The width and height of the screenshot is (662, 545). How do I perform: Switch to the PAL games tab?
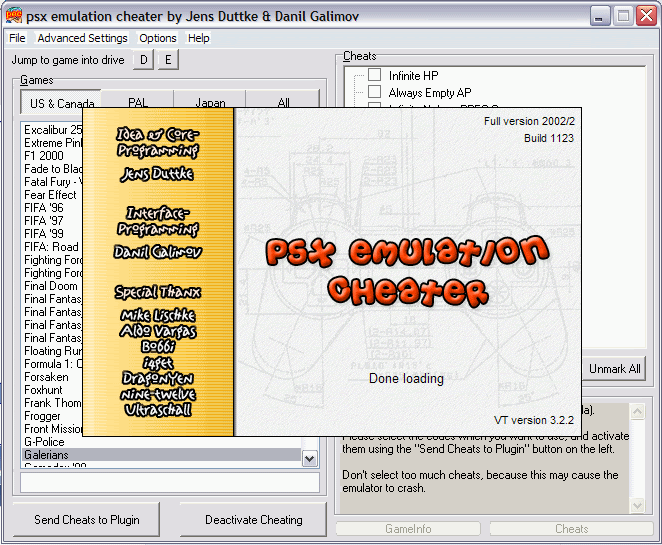[138, 103]
